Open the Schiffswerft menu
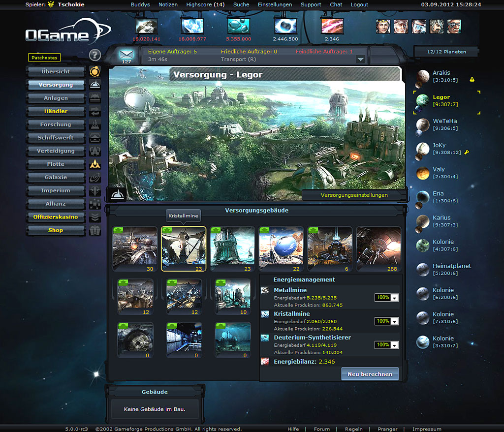The height and width of the screenshot is (432, 504). point(56,138)
